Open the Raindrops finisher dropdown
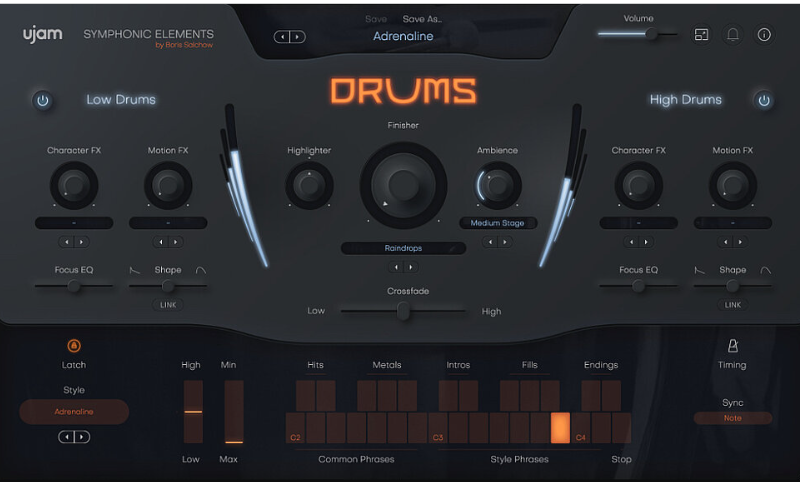Screen dimensions: 800x482 click(403, 248)
